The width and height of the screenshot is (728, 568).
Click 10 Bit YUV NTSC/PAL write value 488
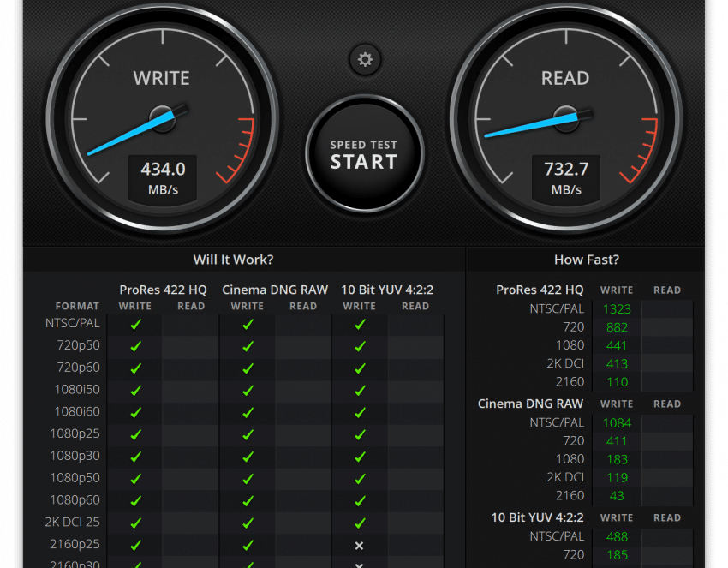617,537
